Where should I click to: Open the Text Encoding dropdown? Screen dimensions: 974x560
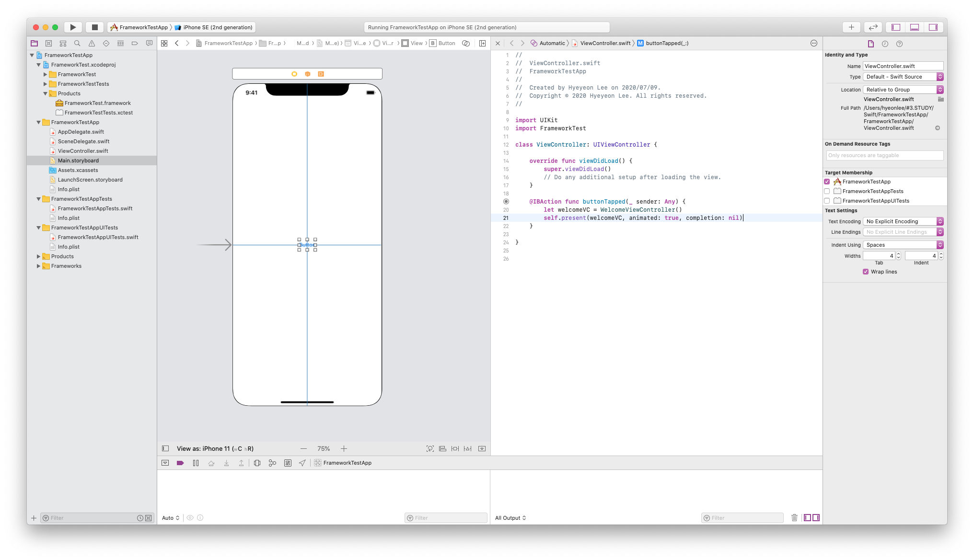pos(903,221)
